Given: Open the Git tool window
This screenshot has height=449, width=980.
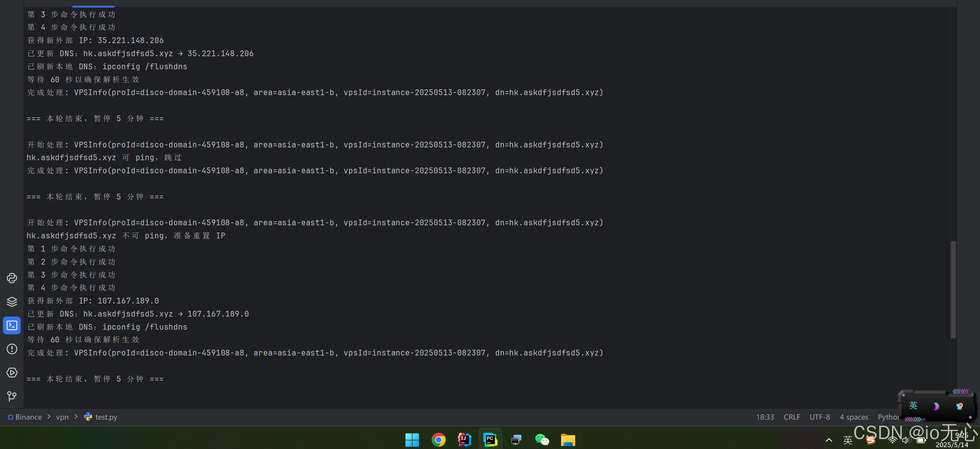Looking at the screenshot, I should [x=12, y=396].
